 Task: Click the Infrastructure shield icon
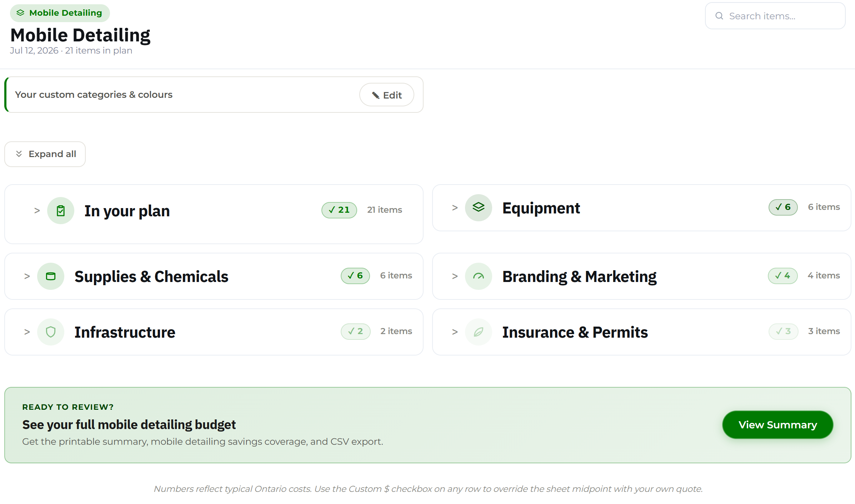click(51, 332)
